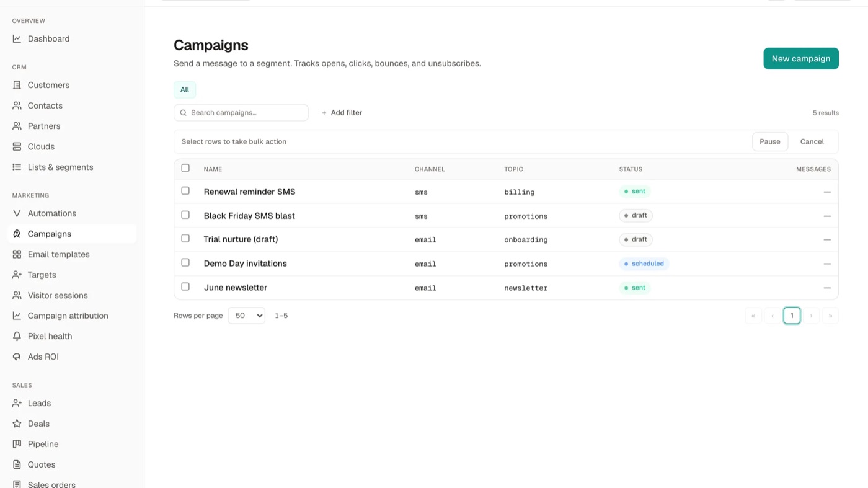The height and width of the screenshot is (488, 868).
Task: Click Cancel in the bulk action bar
Action: click(x=812, y=141)
